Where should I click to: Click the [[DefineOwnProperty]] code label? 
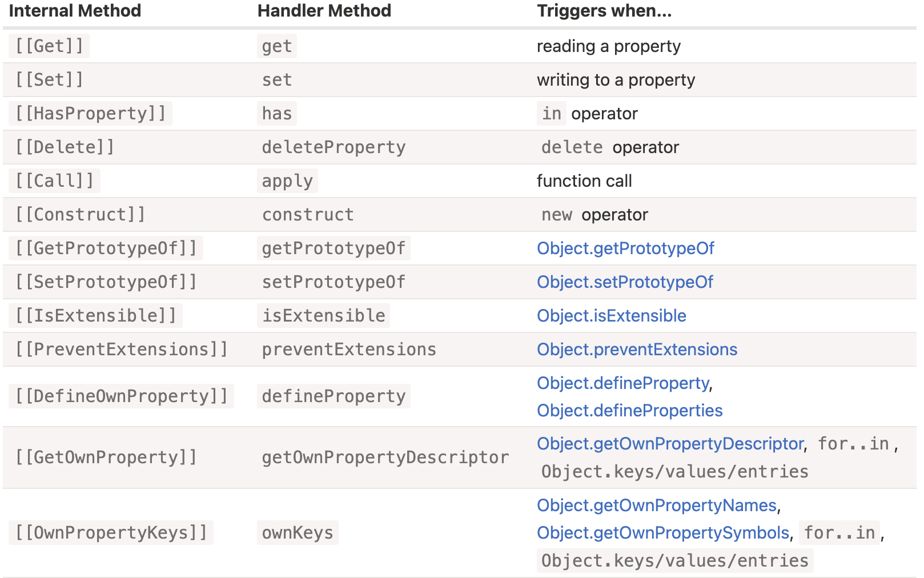click(121, 396)
